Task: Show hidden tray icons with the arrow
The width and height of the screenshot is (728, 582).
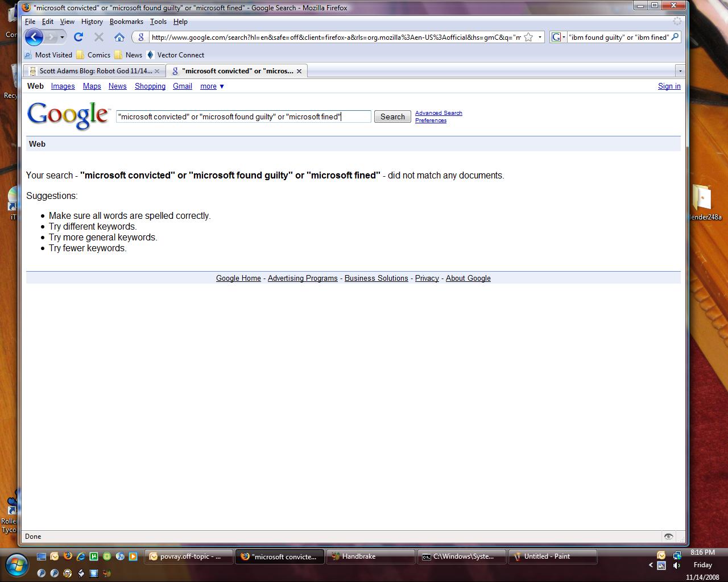Action: pyautogui.click(x=651, y=565)
